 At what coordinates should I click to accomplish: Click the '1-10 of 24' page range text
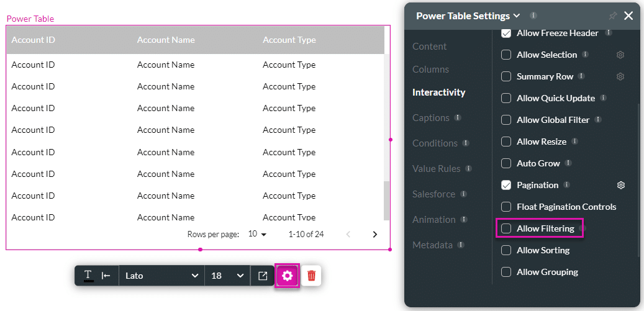[x=306, y=234]
